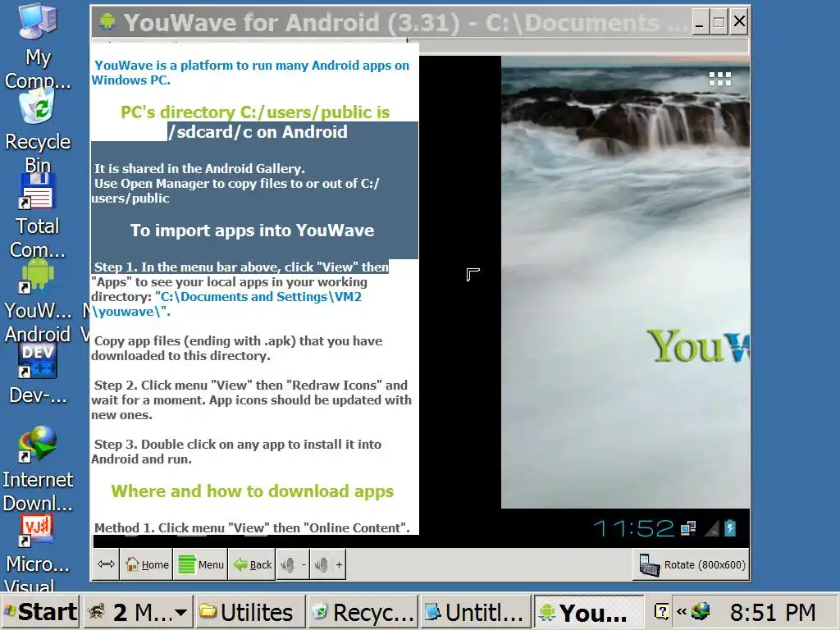Click 'Method 1. Click menu View' line

253,527
